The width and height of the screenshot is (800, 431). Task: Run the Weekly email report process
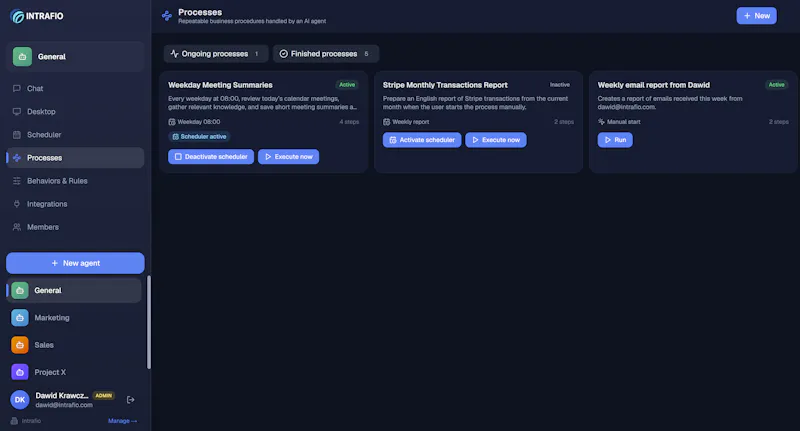[x=615, y=140]
